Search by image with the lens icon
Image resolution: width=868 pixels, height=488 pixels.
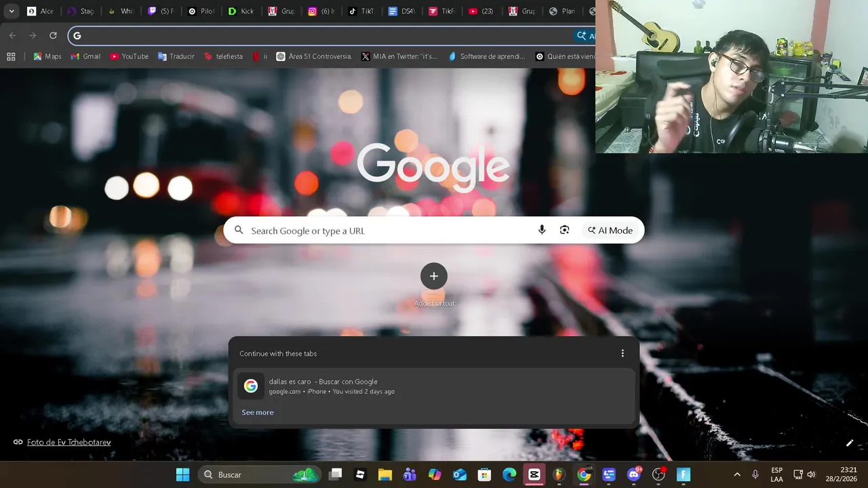pyautogui.click(x=564, y=230)
